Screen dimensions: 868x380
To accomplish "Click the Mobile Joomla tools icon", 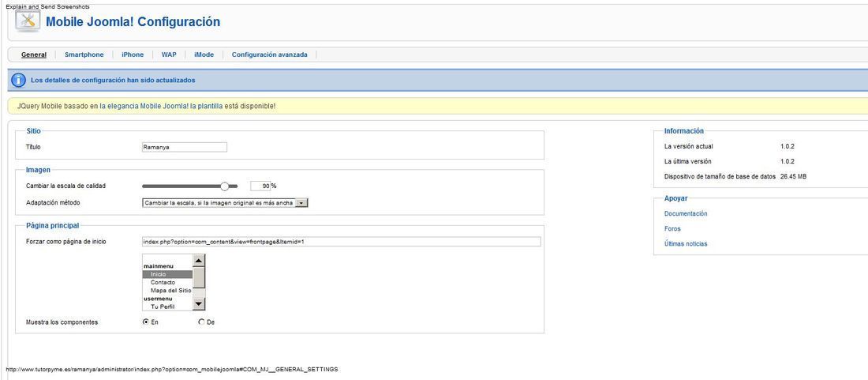I will tap(28, 21).
